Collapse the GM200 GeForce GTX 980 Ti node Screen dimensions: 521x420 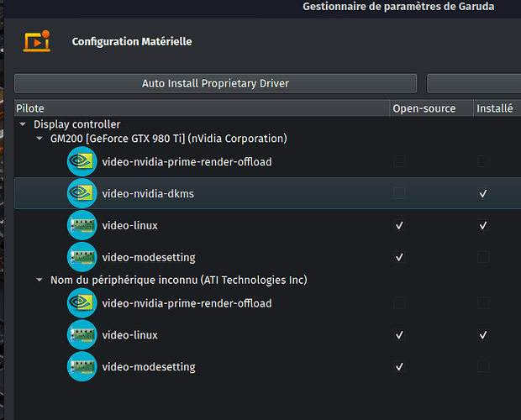coord(39,139)
